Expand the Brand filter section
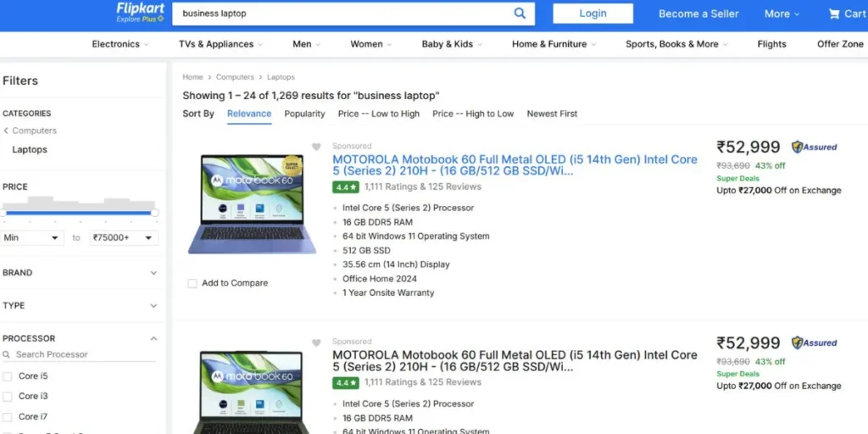Screen dimensions: 868x434 pyautogui.click(x=153, y=273)
